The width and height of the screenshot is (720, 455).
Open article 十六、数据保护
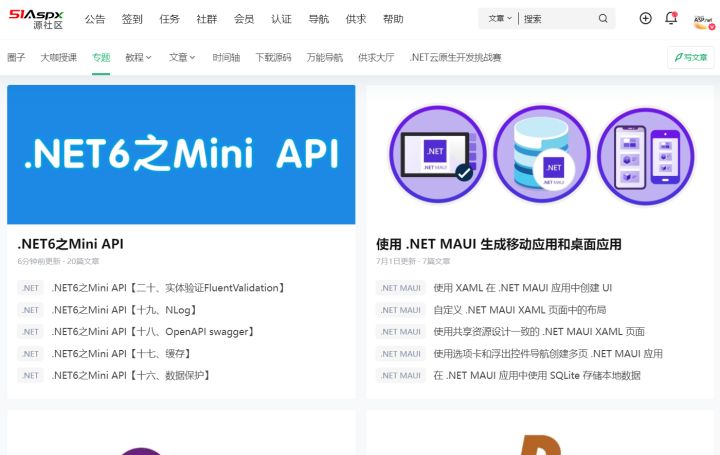click(131, 376)
